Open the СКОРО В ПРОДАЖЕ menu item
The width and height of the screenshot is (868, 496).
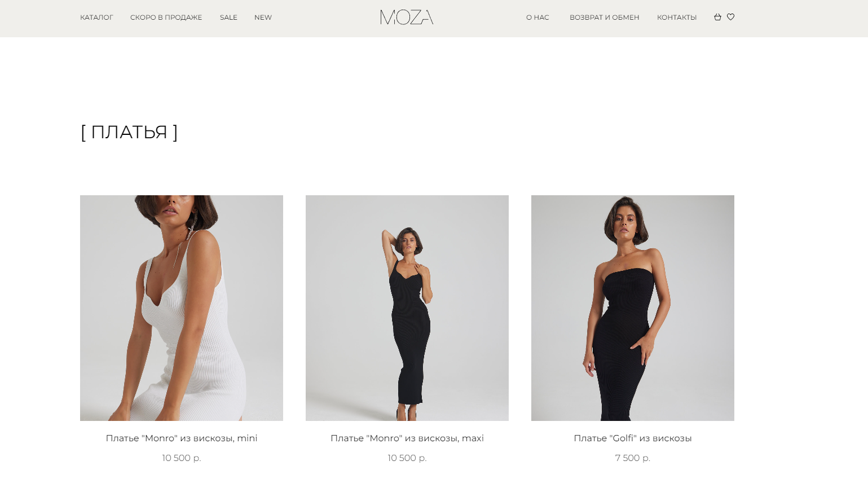pyautogui.click(x=166, y=17)
